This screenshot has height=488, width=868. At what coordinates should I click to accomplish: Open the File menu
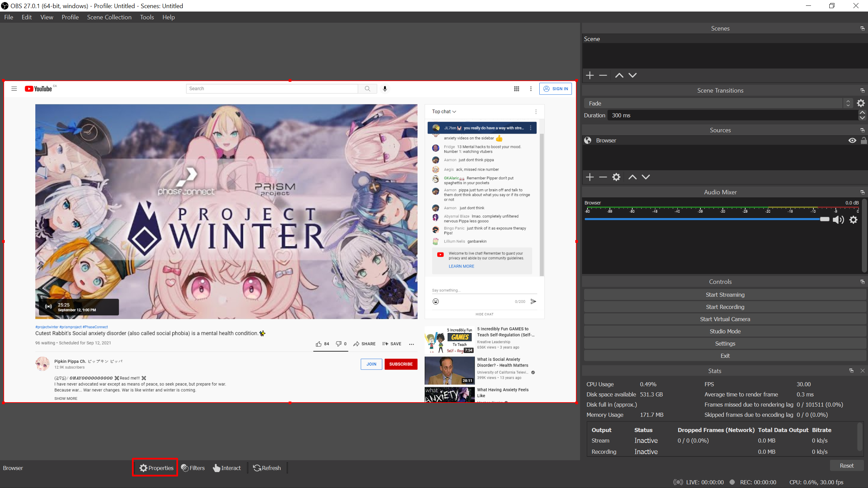[x=9, y=17]
